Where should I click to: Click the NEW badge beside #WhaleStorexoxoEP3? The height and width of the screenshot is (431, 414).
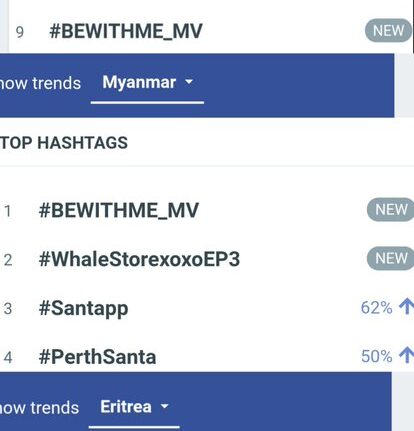(391, 258)
